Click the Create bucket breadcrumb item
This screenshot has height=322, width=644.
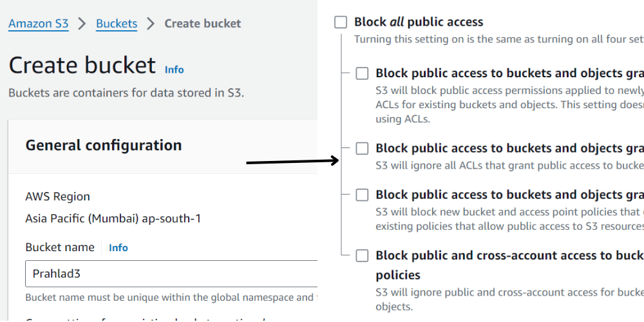[202, 24]
